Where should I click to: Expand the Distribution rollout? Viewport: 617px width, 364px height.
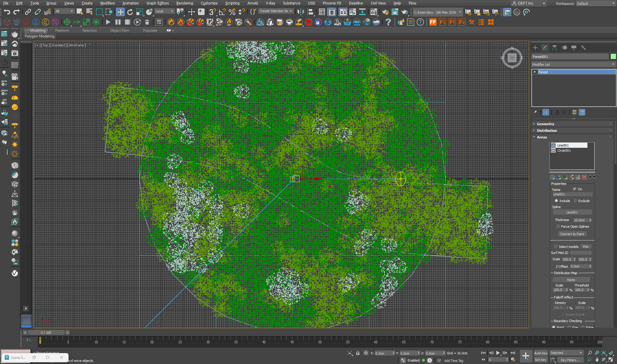(x=547, y=131)
